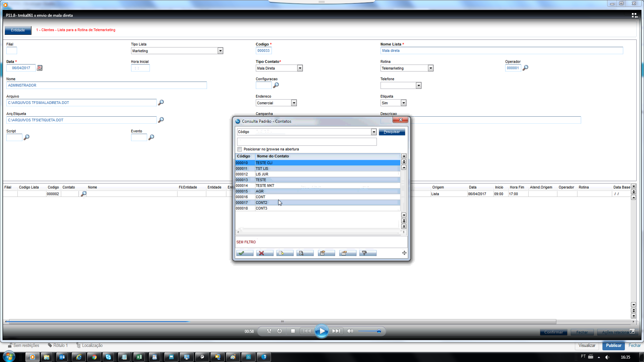Select the CONT3 contact row

[261, 208]
